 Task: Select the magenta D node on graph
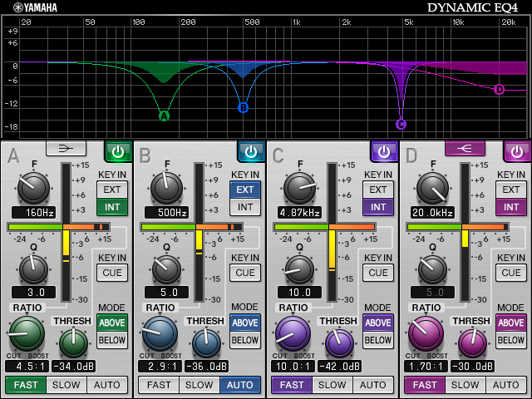click(x=499, y=89)
